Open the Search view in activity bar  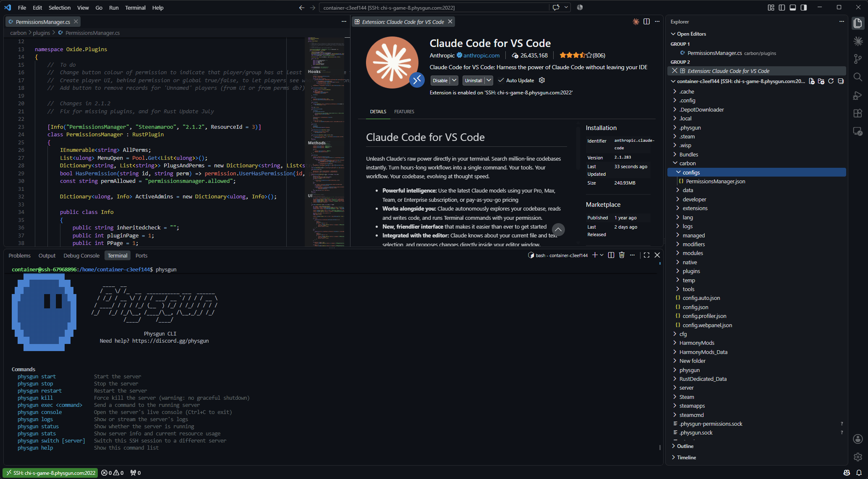coord(858,77)
